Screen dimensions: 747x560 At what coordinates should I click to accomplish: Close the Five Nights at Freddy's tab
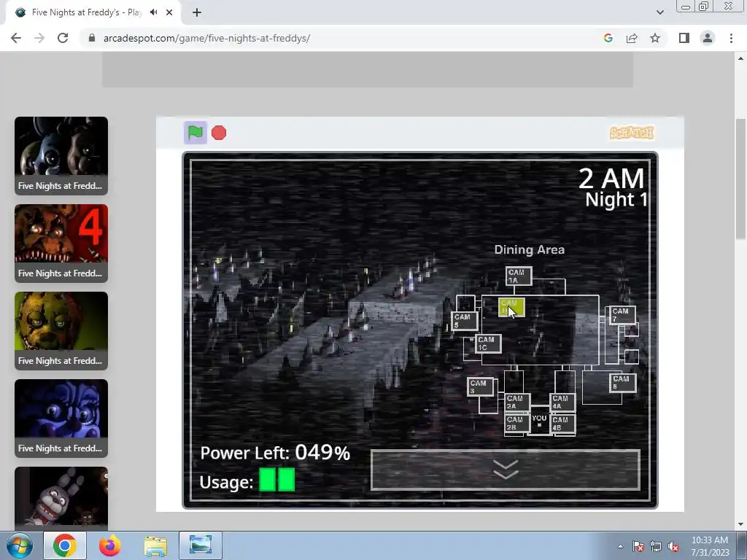(x=169, y=12)
